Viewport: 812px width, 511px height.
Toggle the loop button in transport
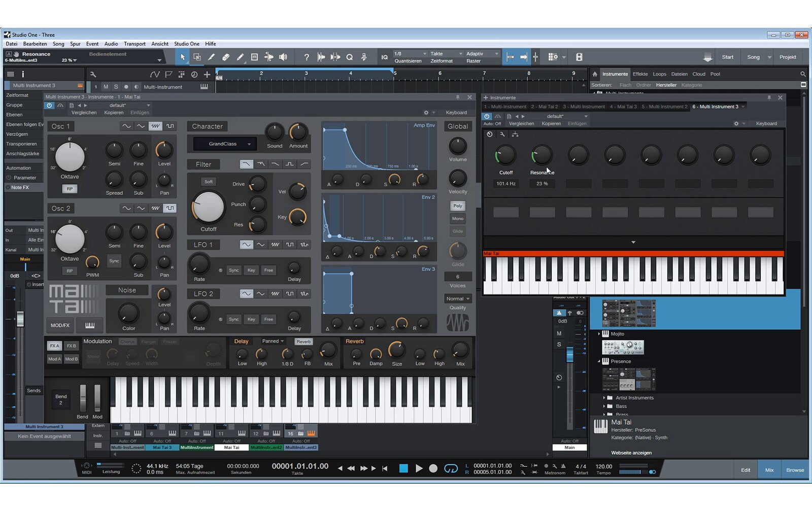point(451,468)
